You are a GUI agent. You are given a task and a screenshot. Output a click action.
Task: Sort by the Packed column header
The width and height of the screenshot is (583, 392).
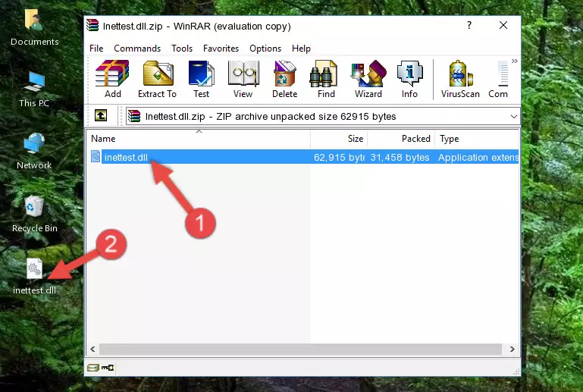pyautogui.click(x=401, y=138)
